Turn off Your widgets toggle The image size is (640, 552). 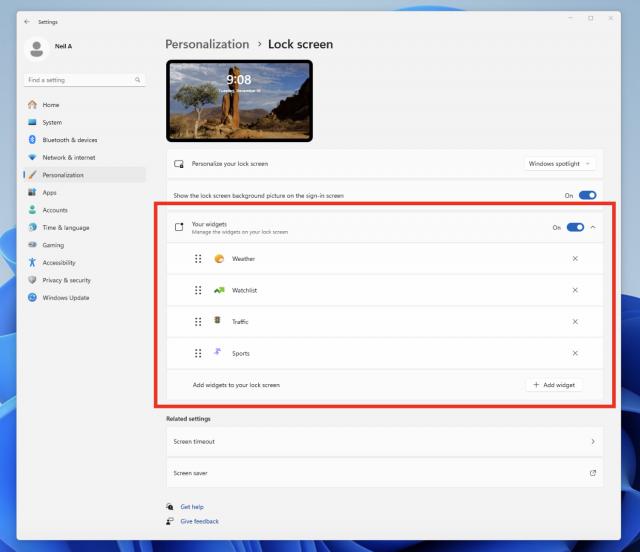click(x=575, y=227)
